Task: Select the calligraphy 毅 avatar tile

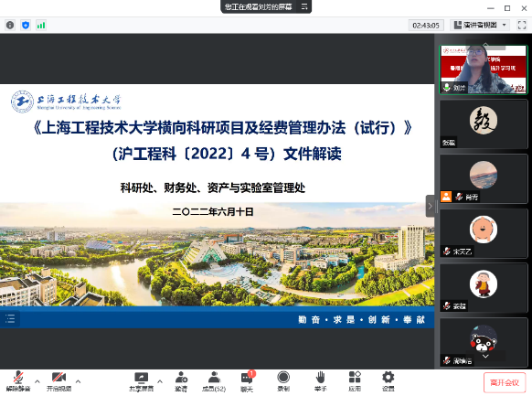Action: click(484, 124)
